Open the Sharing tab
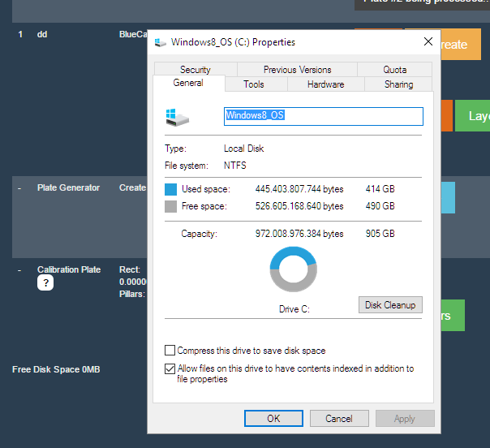Viewport: 490px width, 448px height. point(398,84)
